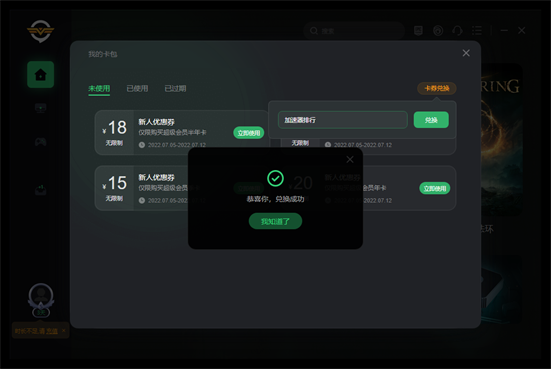
Task: Switch to the 已使用 tab
Action: tap(137, 89)
